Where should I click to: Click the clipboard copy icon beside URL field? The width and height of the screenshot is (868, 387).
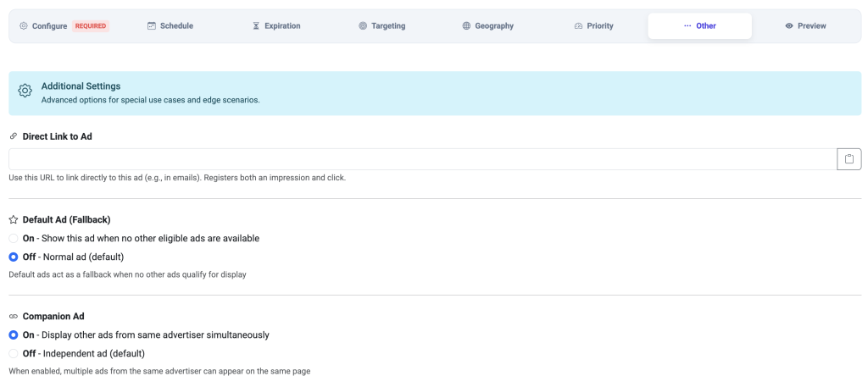849,159
